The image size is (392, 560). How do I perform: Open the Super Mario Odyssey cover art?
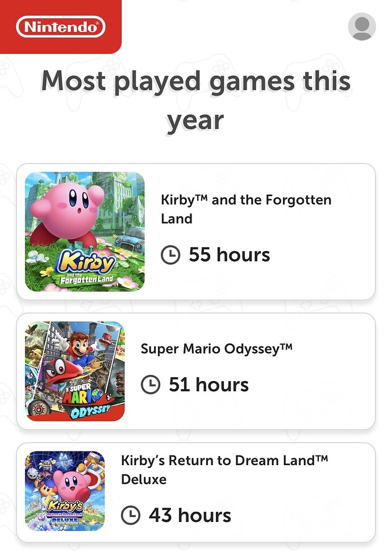click(74, 371)
